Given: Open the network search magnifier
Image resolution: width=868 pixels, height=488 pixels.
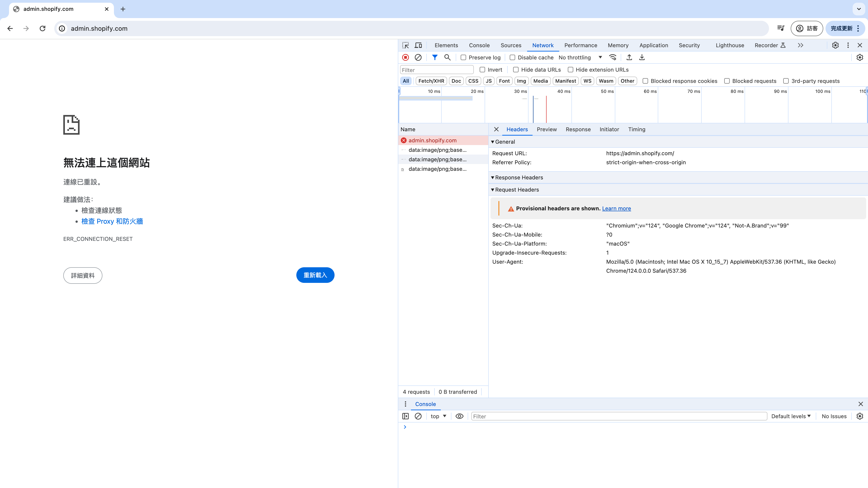Looking at the screenshot, I should pyautogui.click(x=447, y=58).
